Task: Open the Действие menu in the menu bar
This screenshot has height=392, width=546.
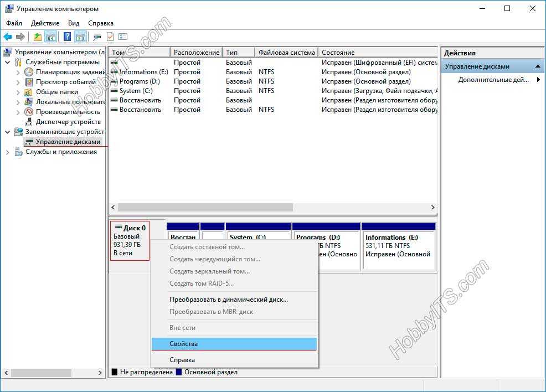Action: click(x=45, y=23)
